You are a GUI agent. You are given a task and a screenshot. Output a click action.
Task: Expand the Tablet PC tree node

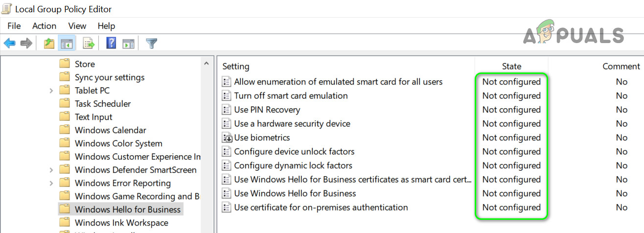(51, 91)
